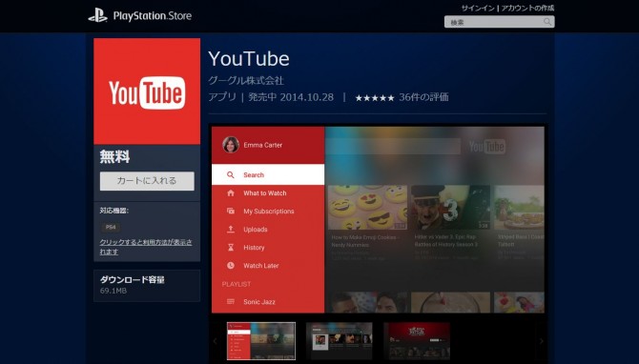The width and height of the screenshot is (639, 364).
Task: Select the second screenshot thumbnail
Action: pos(340,341)
